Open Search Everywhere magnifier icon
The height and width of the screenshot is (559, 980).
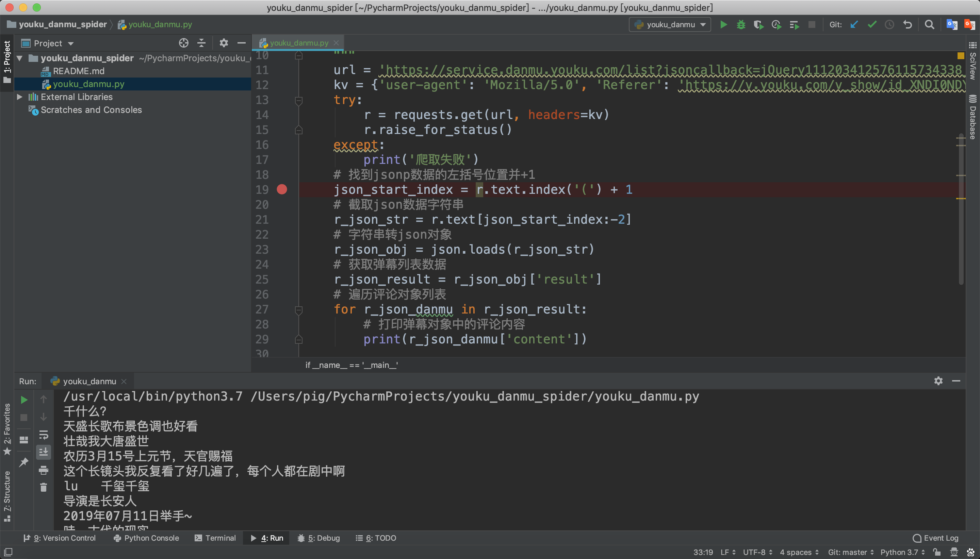[x=929, y=25]
